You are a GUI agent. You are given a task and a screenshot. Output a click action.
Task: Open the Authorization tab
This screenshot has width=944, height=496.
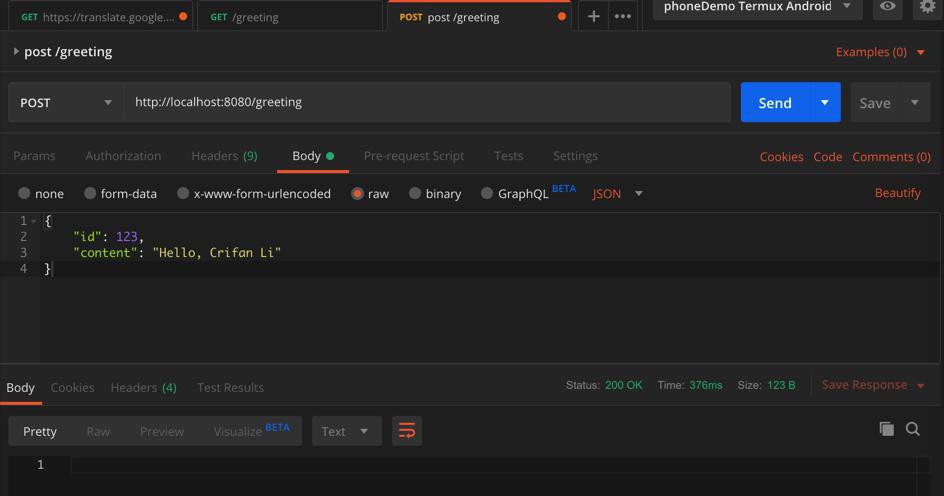tap(123, 156)
